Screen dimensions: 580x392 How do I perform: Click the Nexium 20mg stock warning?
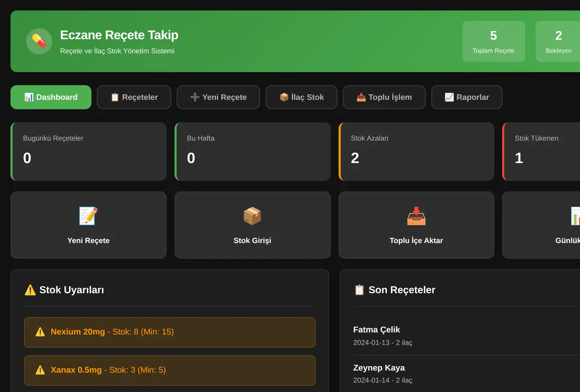[x=170, y=332]
